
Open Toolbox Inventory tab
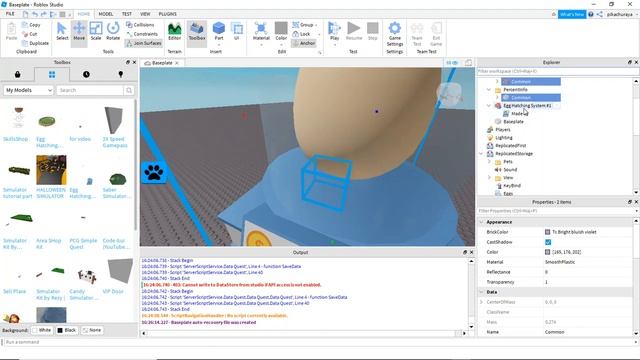(52, 74)
